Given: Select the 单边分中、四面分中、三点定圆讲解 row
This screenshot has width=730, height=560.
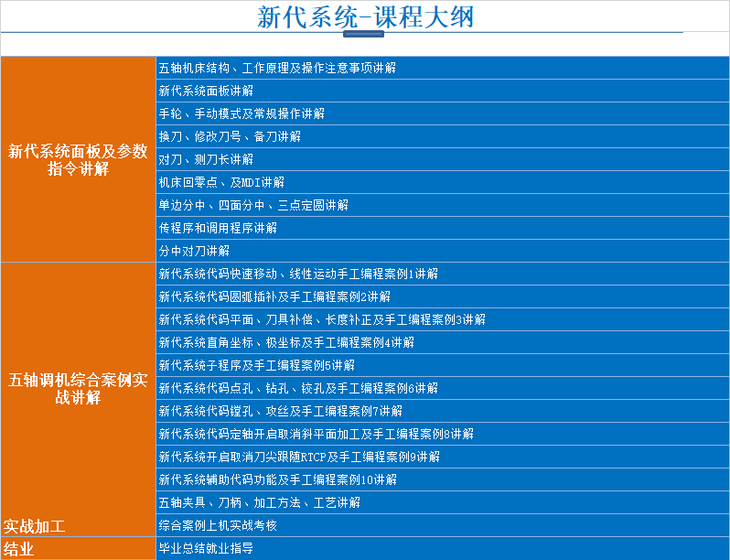Looking at the screenshot, I should 253,205.
